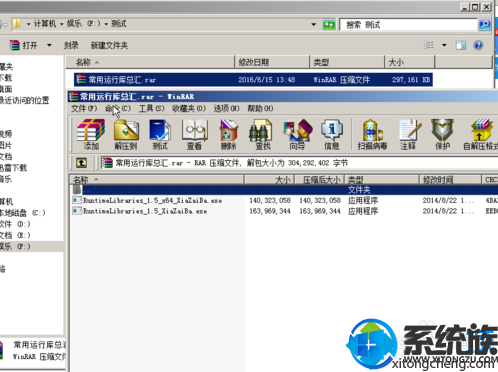Sort Explorer list by 大小 column
The image size is (498, 372).
pos(410,62)
